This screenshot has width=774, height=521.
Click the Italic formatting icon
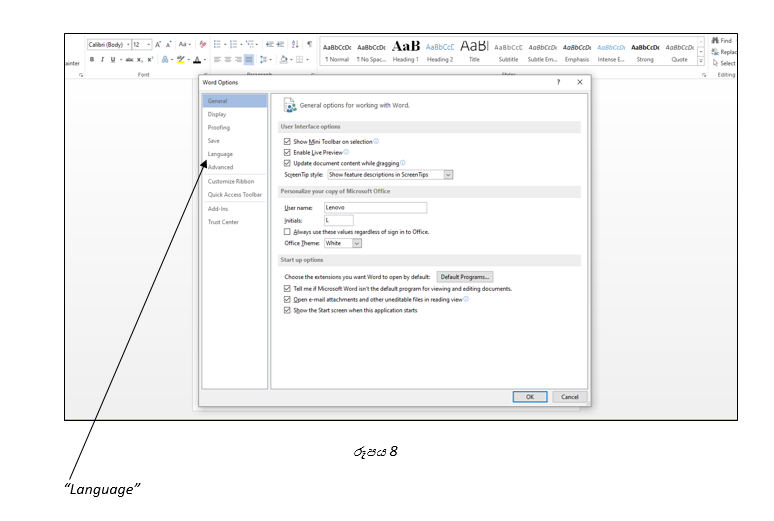coord(102,60)
